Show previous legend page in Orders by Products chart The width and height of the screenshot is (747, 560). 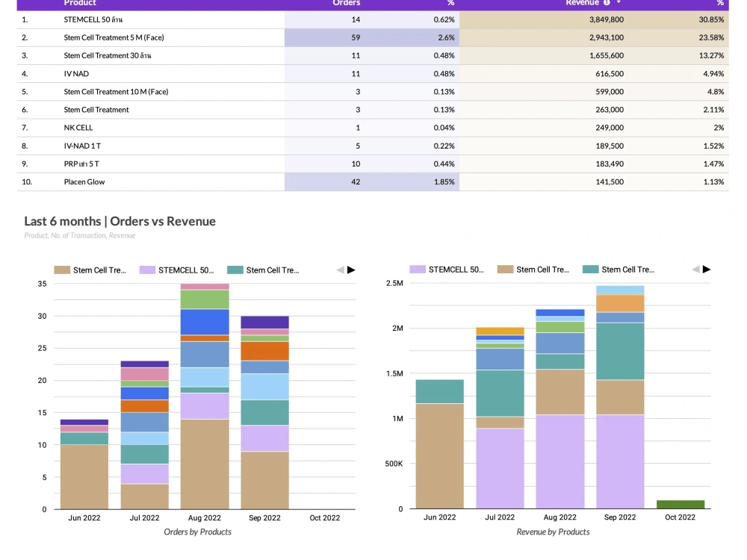click(x=340, y=270)
